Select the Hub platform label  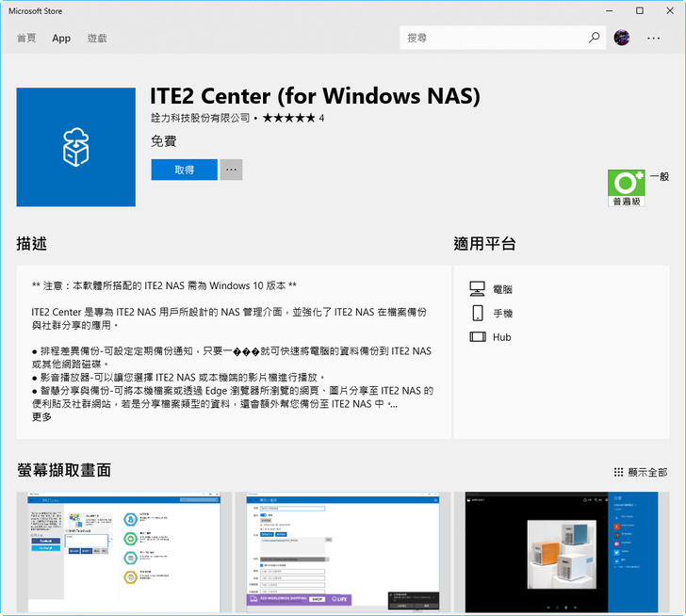[x=502, y=337]
